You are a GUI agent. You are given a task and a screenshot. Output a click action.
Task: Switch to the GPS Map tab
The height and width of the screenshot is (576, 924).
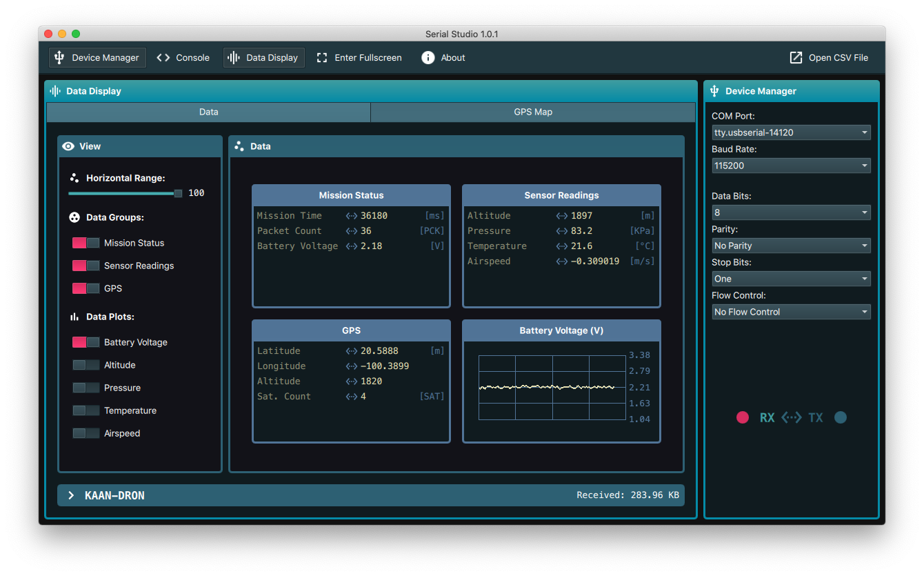[x=533, y=112]
